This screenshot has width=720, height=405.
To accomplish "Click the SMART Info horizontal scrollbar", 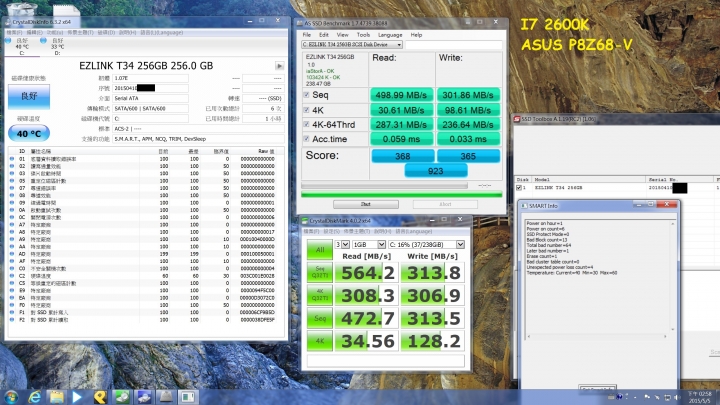I will [596, 337].
